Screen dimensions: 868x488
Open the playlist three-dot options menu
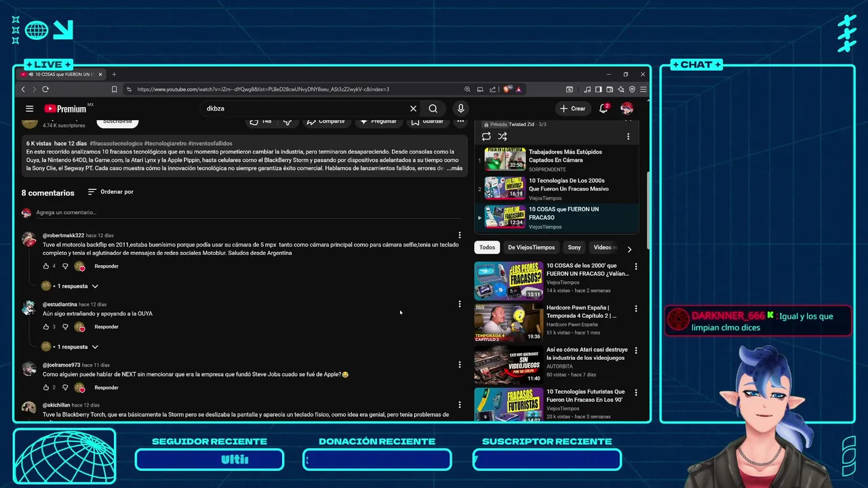(628, 136)
